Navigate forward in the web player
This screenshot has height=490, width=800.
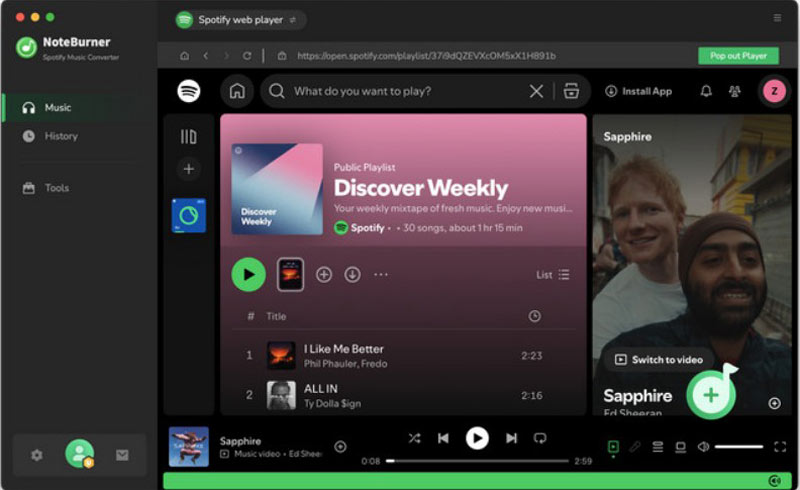point(226,56)
